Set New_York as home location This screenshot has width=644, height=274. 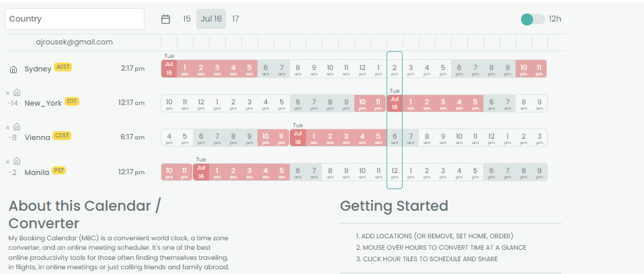(x=17, y=93)
